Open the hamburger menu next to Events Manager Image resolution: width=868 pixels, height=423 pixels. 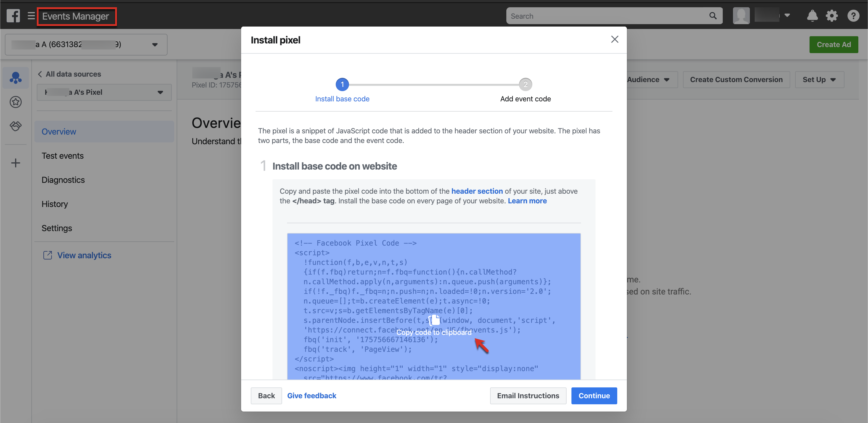(31, 16)
